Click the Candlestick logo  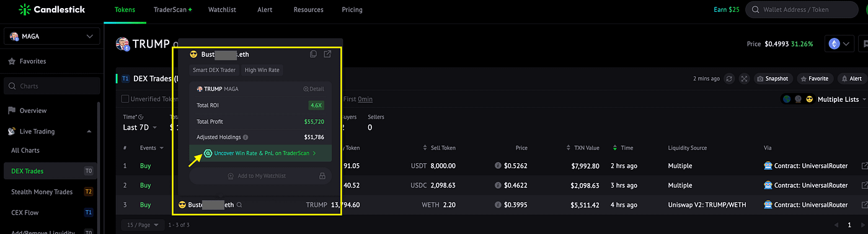click(x=51, y=10)
